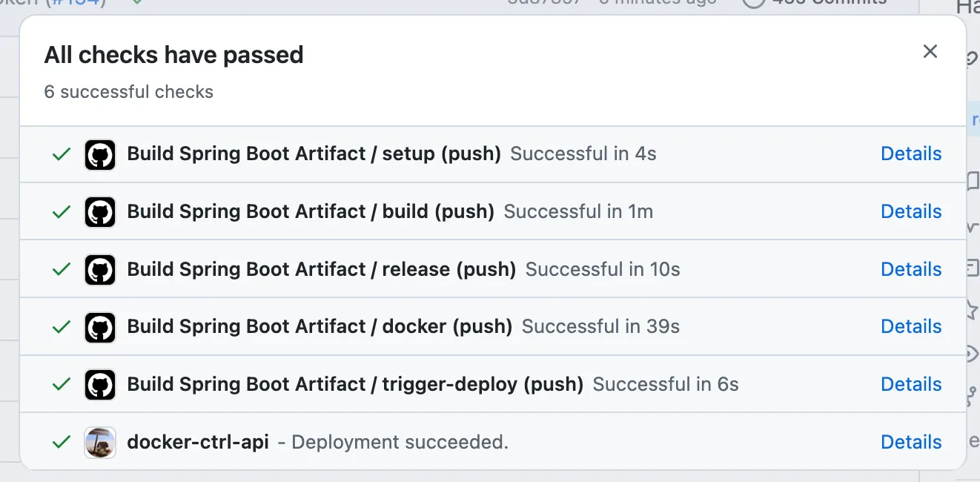Click 'Successful in 10s' status text
The width and height of the screenshot is (980, 482).
pos(603,269)
